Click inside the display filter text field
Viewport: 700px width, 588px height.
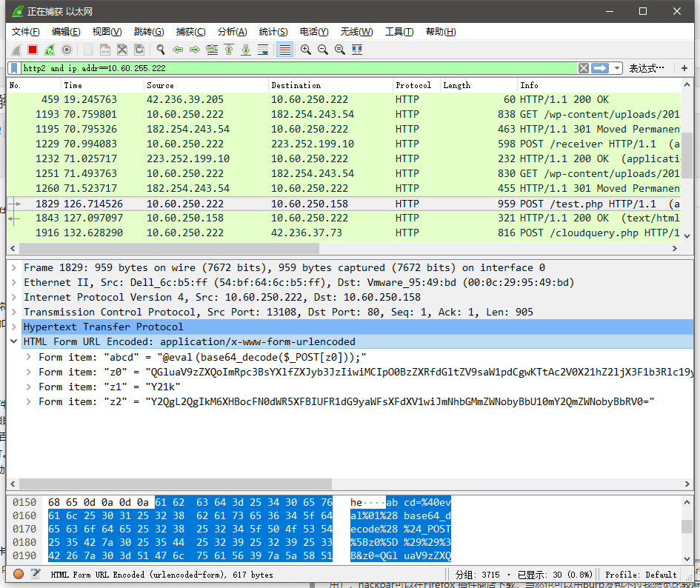tap(299, 68)
